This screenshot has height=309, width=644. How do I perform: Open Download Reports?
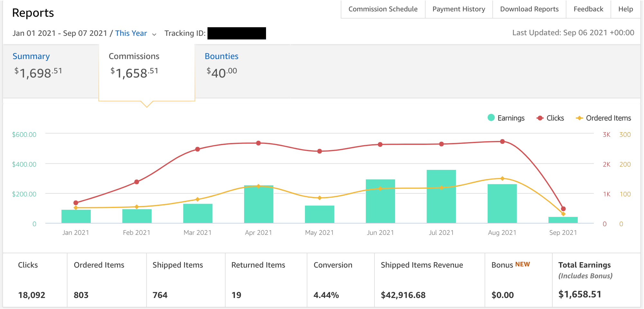(529, 9)
